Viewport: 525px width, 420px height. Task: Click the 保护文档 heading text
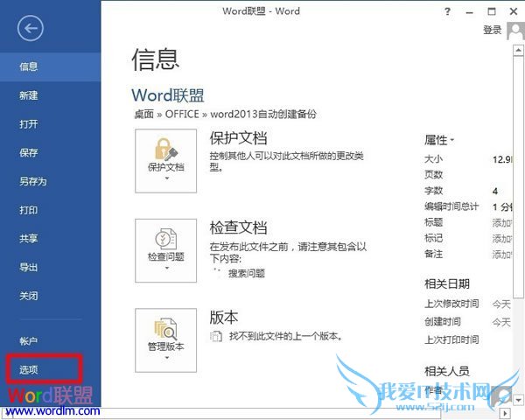238,138
